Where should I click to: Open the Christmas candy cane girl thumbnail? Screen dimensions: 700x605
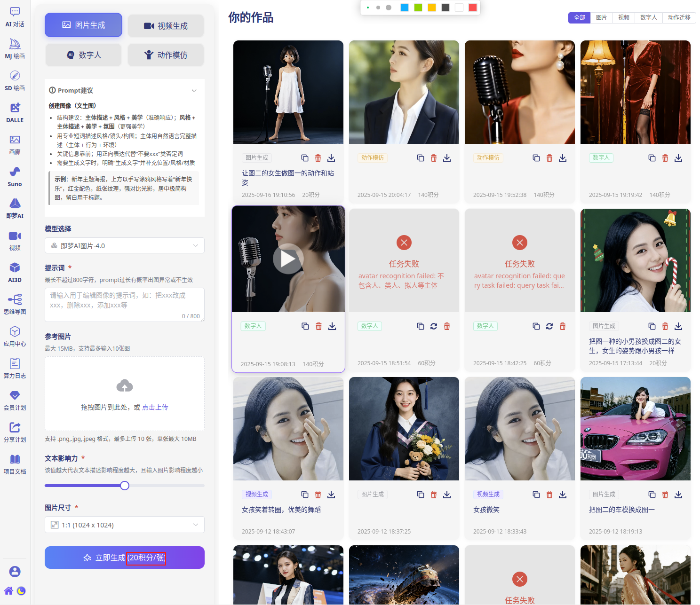(x=636, y=260)
